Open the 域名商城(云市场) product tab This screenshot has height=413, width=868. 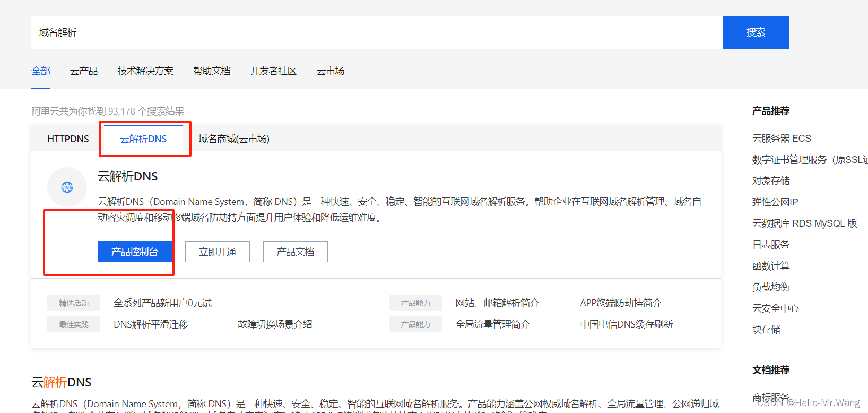point(234,139)
